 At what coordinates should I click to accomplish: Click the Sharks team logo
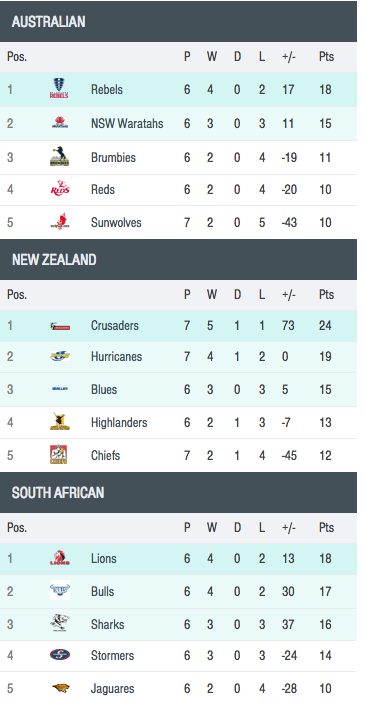pyautogui.click(x=60, y=624)
